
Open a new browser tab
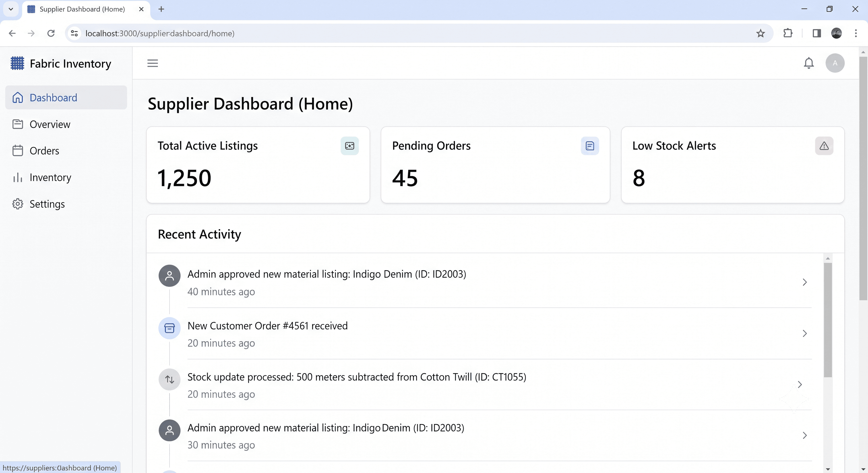tap(161, 9)
